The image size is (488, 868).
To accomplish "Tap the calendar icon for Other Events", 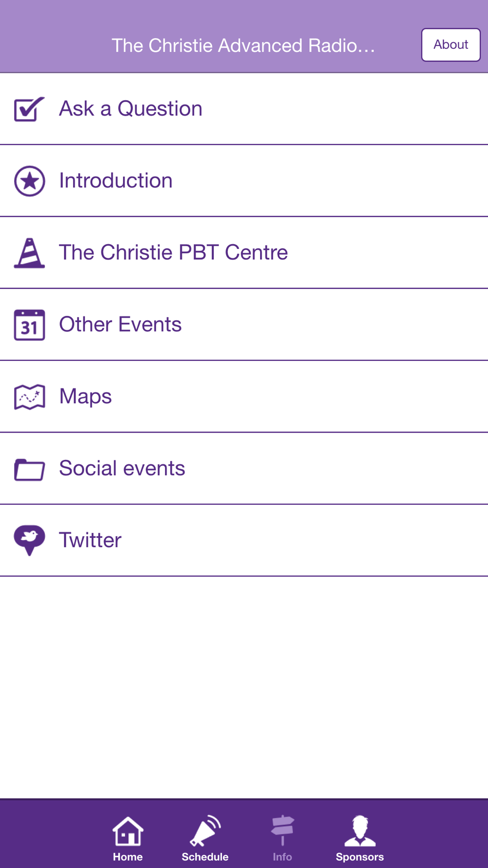I will pyautogui.click(x=29, y=325).
